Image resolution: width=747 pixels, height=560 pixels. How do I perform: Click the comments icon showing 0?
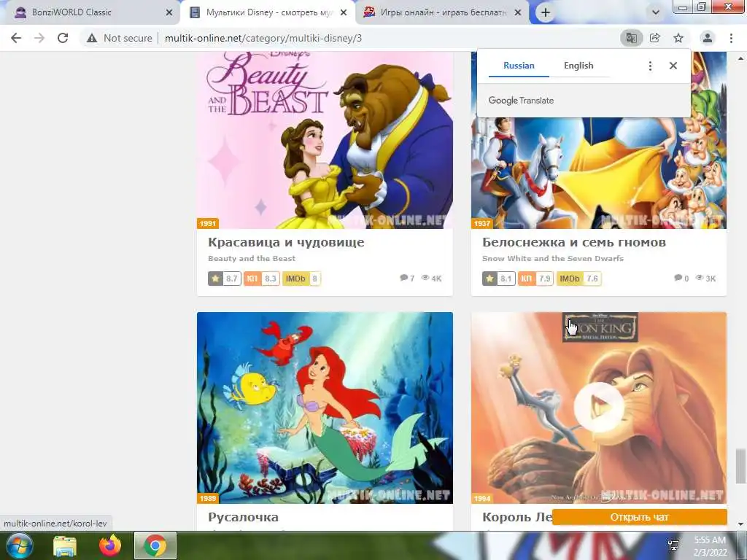tap(678, 278)
